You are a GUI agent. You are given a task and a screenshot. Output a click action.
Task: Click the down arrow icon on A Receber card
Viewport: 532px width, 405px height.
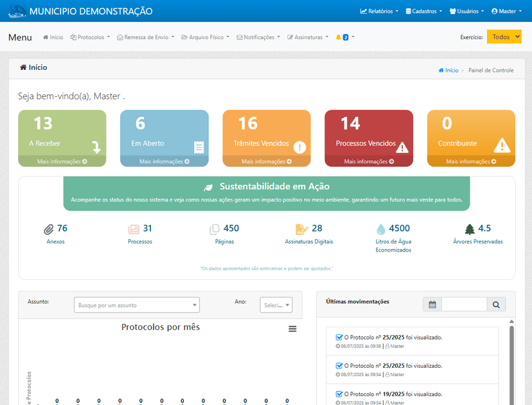(x=96, y=147)
